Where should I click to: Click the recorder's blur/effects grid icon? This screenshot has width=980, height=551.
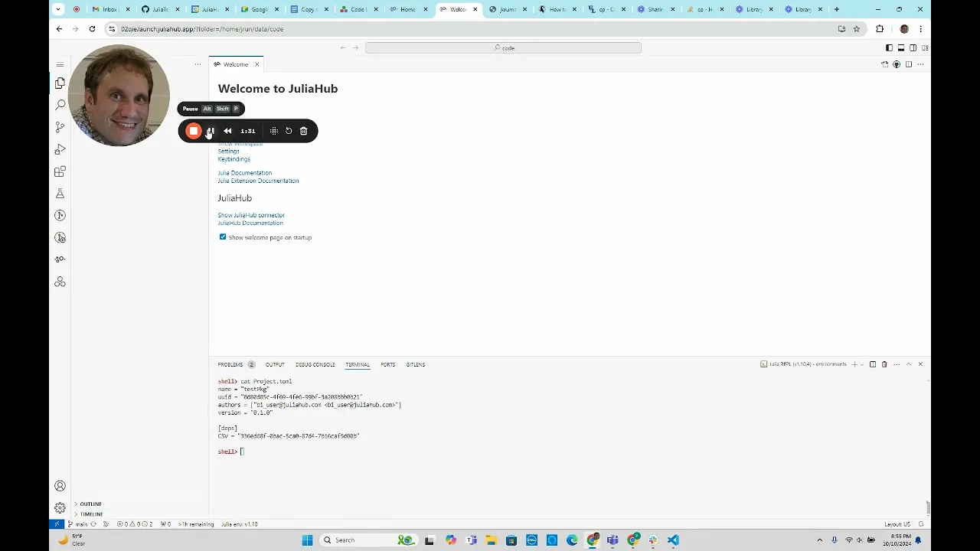(273, 131)
